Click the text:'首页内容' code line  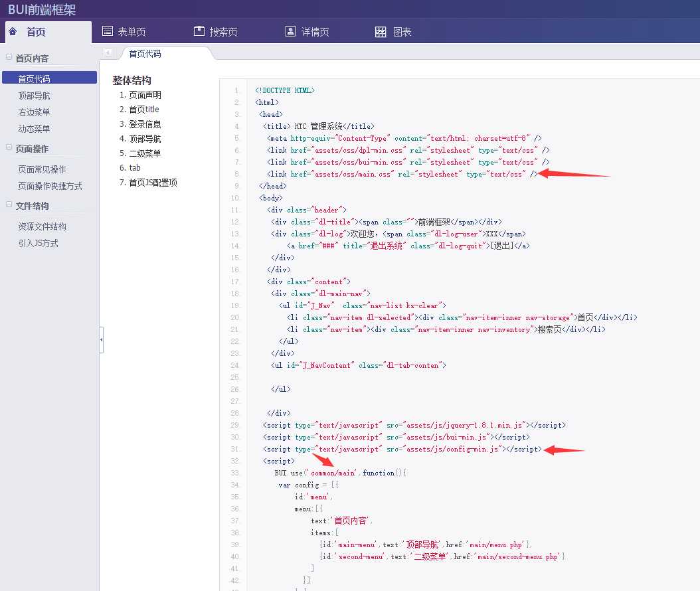click(x=342, y=521)
